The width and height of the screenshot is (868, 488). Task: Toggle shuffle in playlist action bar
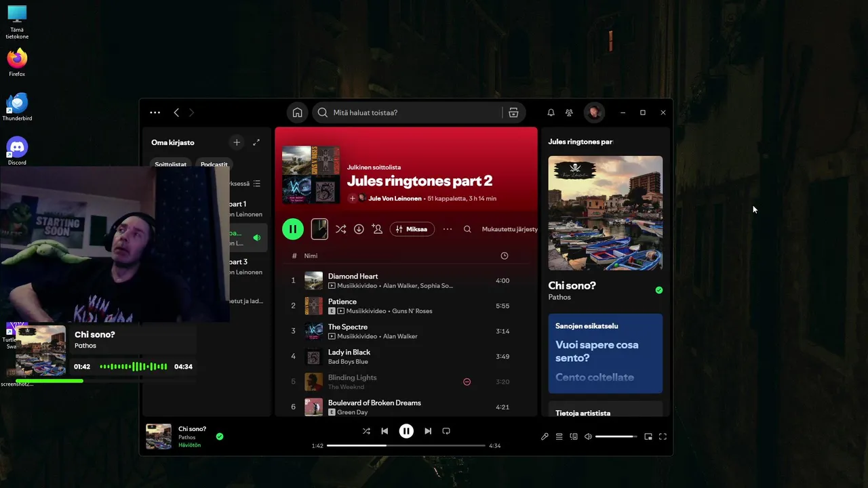click(340, 229)
